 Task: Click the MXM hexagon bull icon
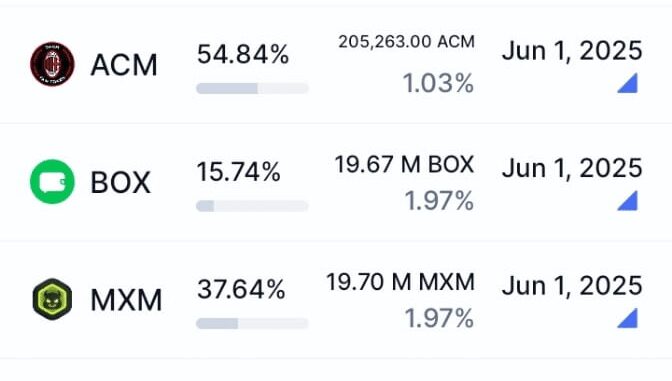coord(52,299)
